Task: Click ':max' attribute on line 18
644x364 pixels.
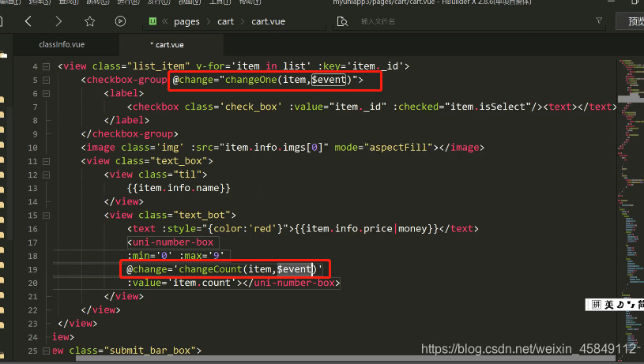Action: pyautogui.click(x=191, y=256)
